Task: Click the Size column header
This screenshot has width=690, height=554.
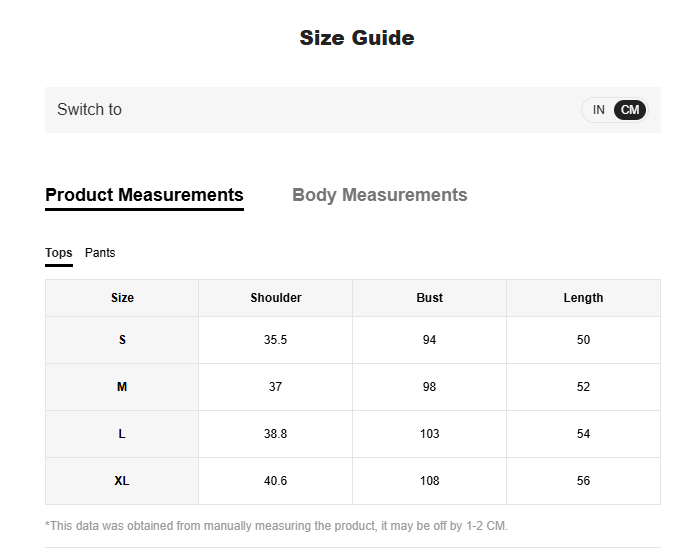Action: pos(122,298)
